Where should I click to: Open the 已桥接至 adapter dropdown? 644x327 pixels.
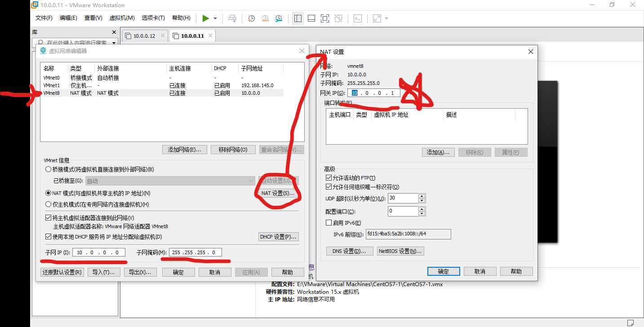point(170,181)
